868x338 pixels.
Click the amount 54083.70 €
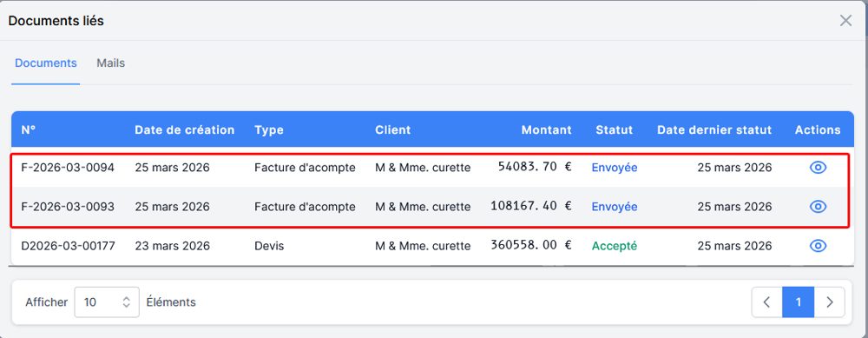(535, 167)
